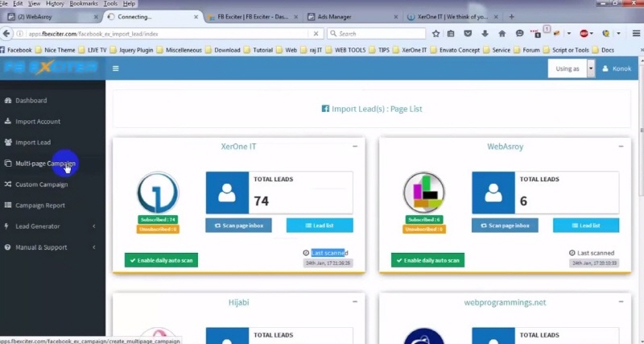Screen dimensions: 644x344
Task: Expand Lead Generator submenu
Action: tap(49, 226)
